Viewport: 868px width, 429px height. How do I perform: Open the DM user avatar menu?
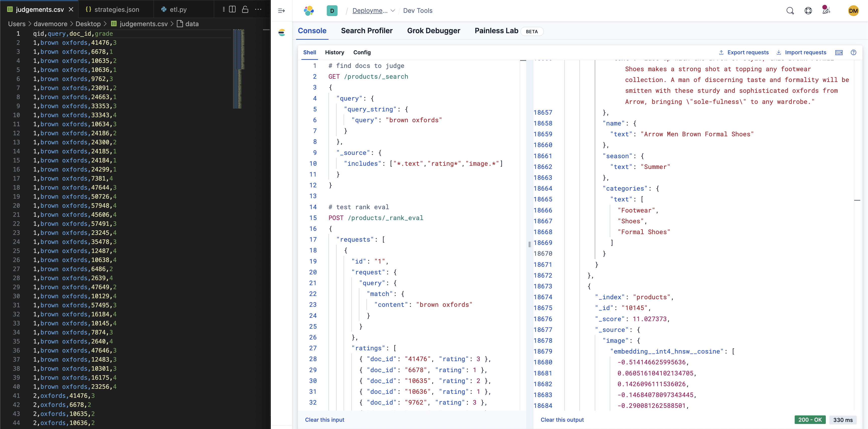[853, 11]
